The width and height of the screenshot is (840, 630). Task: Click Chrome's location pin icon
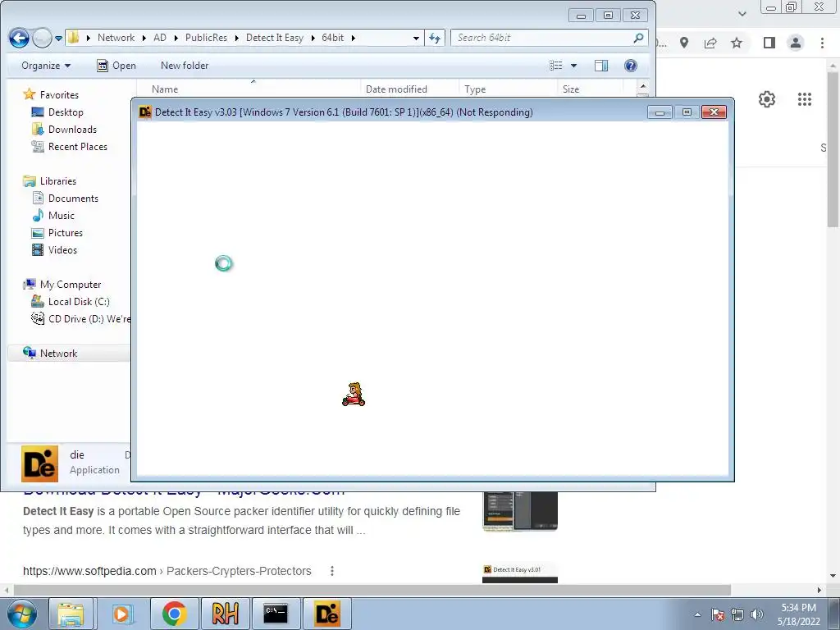click(684, 43)
